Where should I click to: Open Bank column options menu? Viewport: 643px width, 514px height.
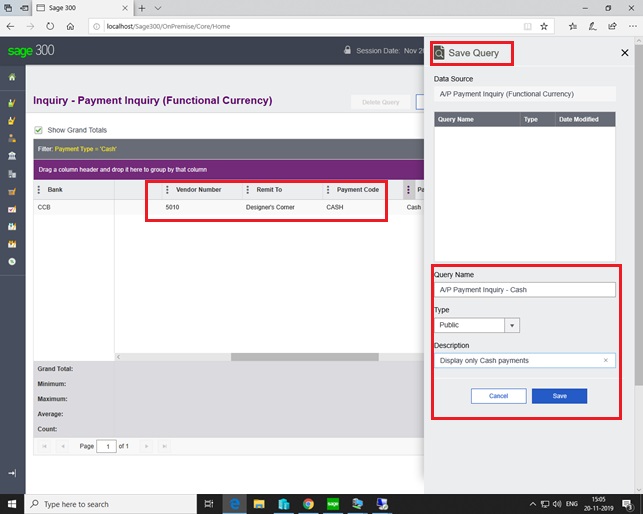(x=39, y=190)
